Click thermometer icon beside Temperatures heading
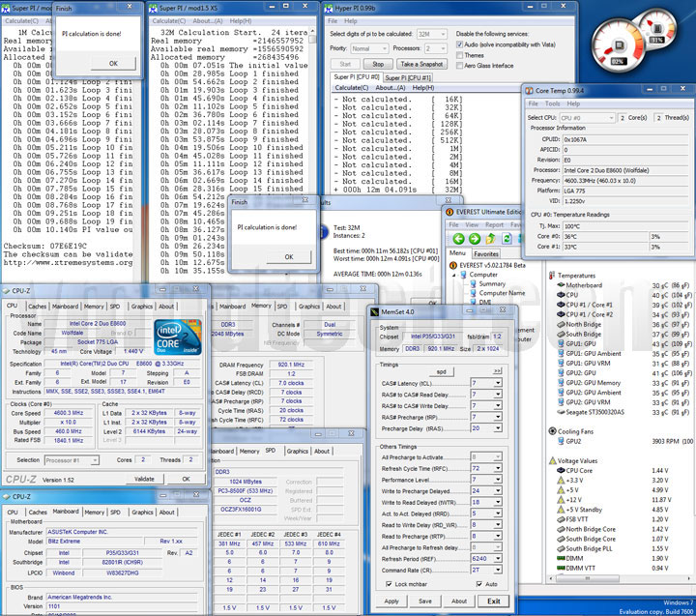The image size is (696, 616). point(552,276)
